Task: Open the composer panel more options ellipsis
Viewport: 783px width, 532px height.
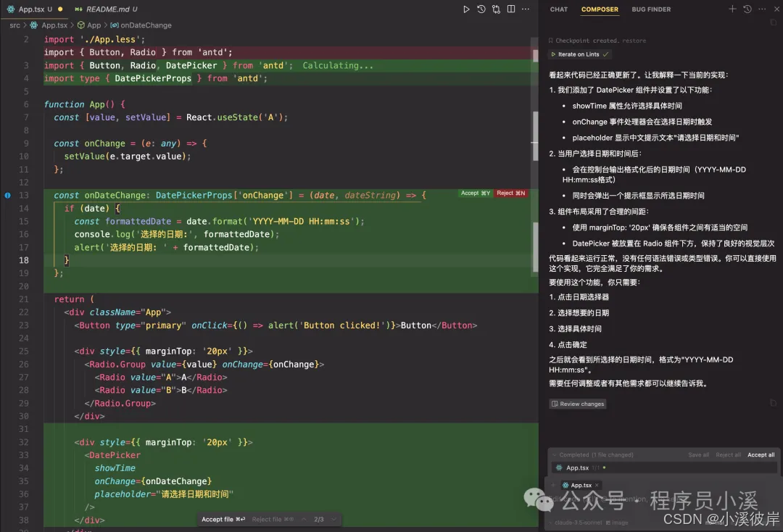Action: [x=761, y=9]
